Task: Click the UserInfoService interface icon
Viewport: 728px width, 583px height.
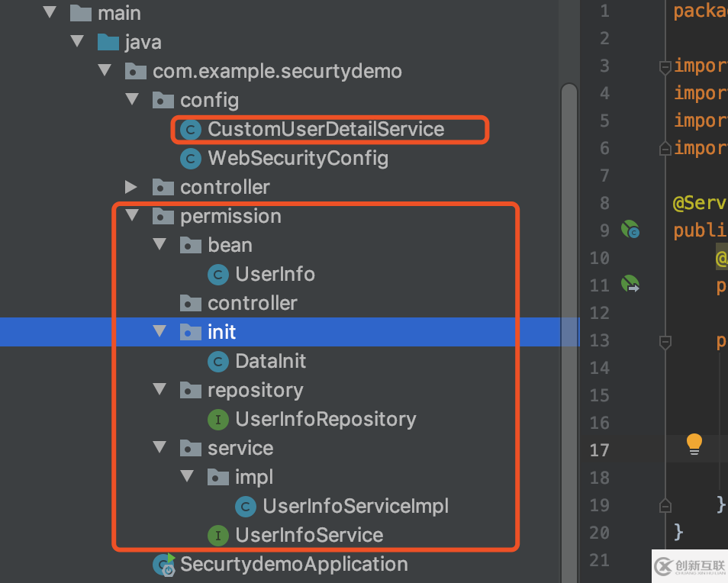Action: pos(218,535)
